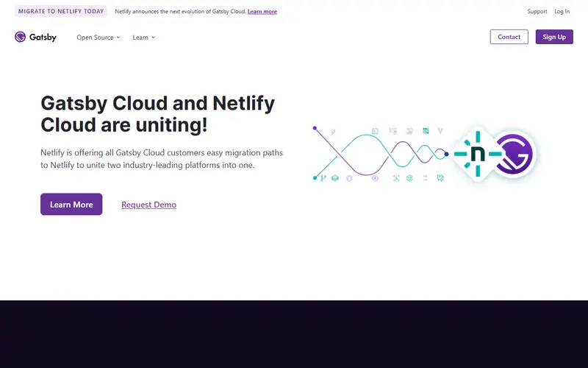
Task: Open the Learn more link in the announcement banner
Action: [262, 12]
